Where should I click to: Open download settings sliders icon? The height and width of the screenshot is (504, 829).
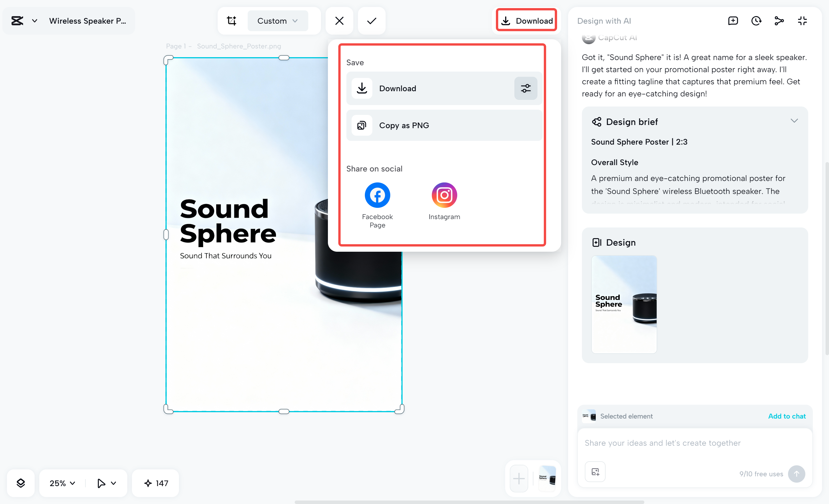point(526,89)
